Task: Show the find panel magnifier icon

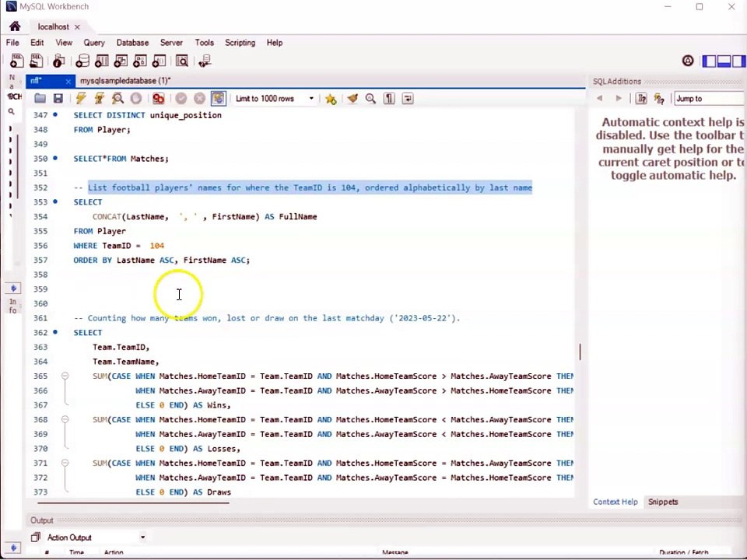Action: pos(370,99)
